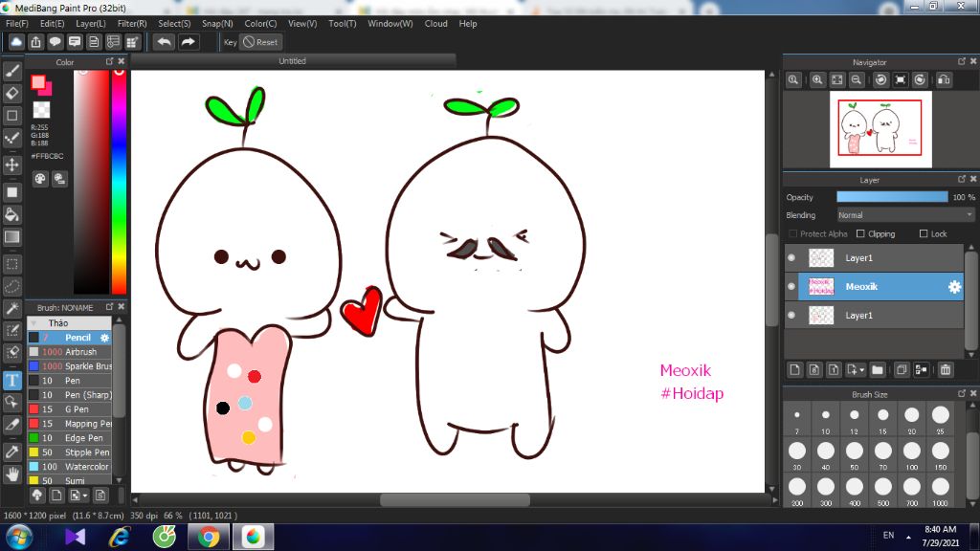This screenshot has height=551, width=980.
Task: Add a new layer folder
Action: tap(878, 370)
